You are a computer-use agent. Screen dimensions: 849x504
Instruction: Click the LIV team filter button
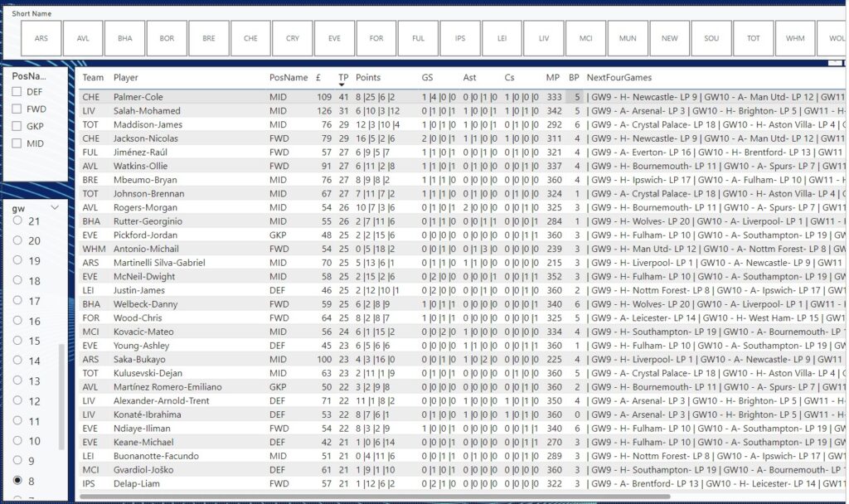[x=544, y=38]
